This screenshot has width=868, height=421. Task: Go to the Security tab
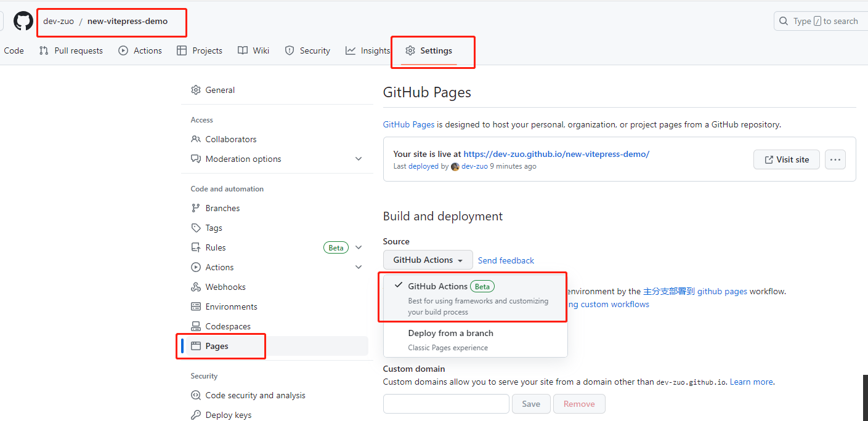307,50
